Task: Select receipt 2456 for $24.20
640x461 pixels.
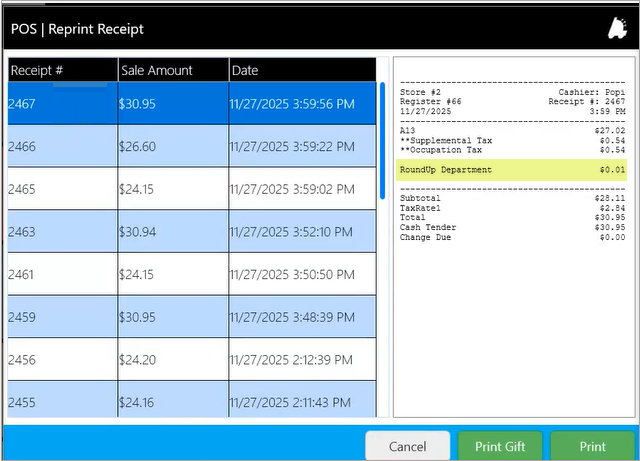Action: click(190, 360)
